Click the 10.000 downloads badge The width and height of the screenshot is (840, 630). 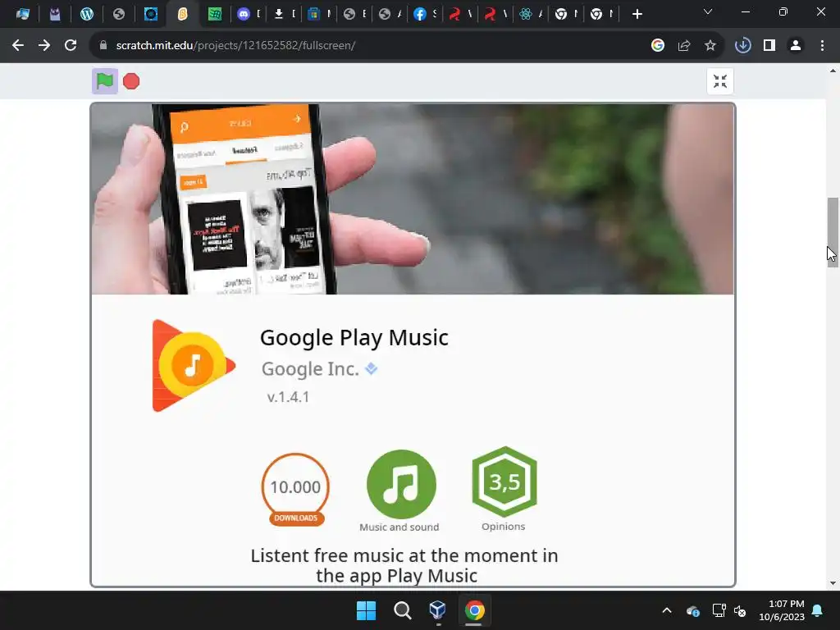click(x=295, y=490)
